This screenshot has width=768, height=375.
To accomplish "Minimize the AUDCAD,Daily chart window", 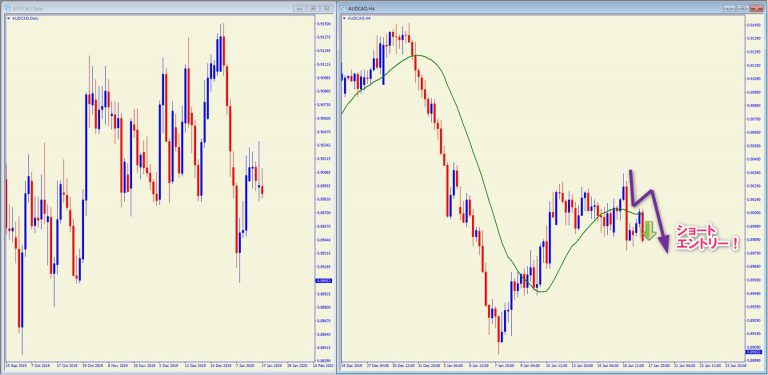I will click(300, 8).
